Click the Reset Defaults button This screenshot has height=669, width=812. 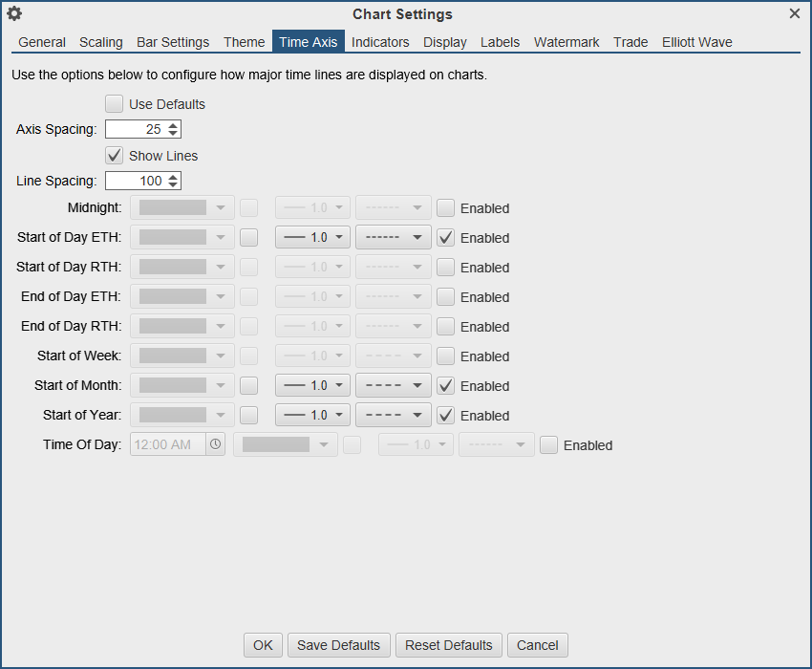[448, 645]
